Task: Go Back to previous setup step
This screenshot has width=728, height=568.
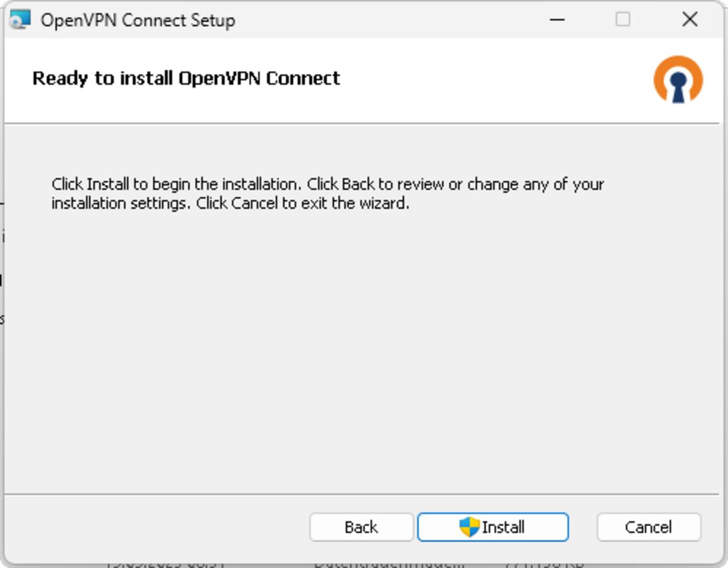Action: [x=361, y=527]
